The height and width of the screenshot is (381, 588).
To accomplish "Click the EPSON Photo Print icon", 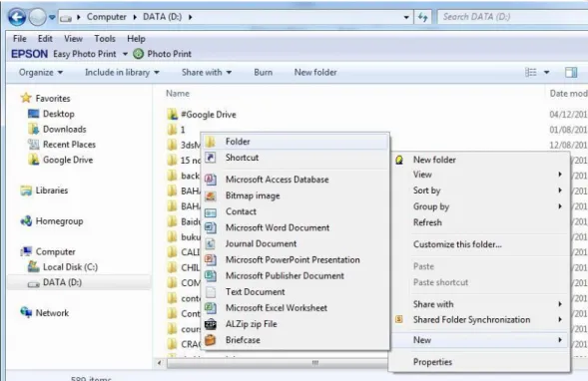I will 139,54.
